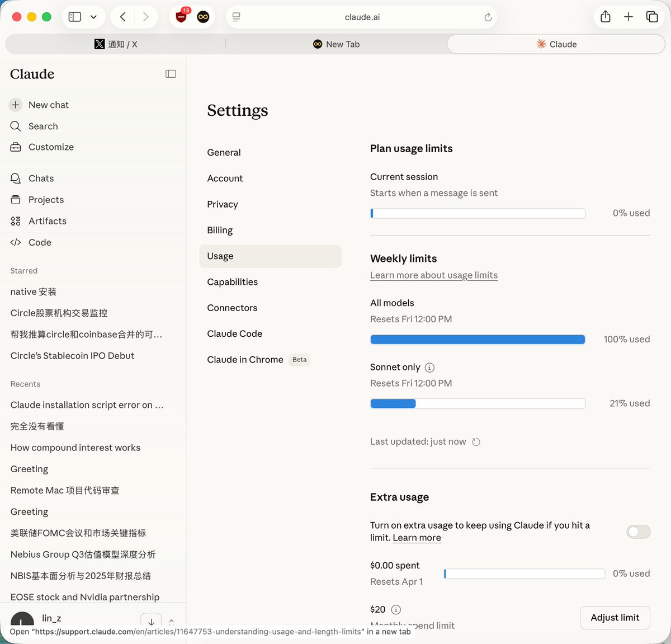Click the Current session usage bar
Screen dimensions: 671x644
478,213
